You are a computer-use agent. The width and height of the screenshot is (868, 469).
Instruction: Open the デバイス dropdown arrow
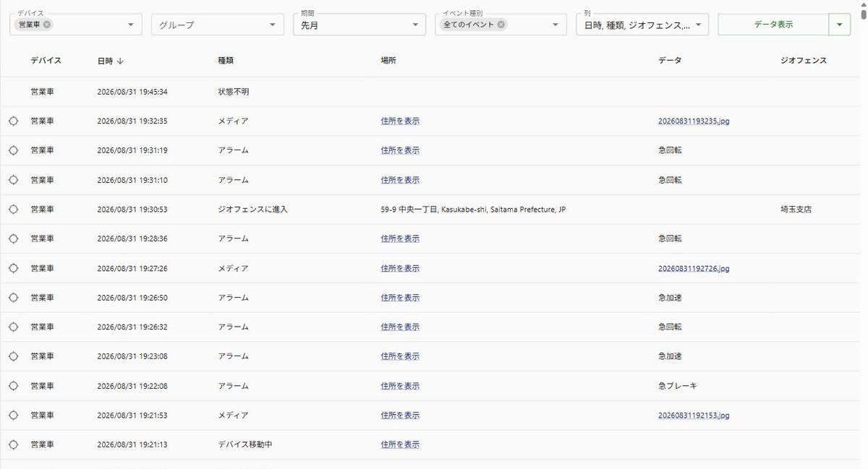coord(131,25)
